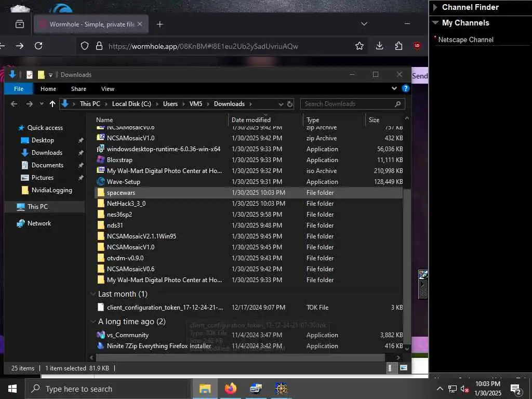Open the View ribbon tab
Screen dimensions: 532x399
[108, 89]
